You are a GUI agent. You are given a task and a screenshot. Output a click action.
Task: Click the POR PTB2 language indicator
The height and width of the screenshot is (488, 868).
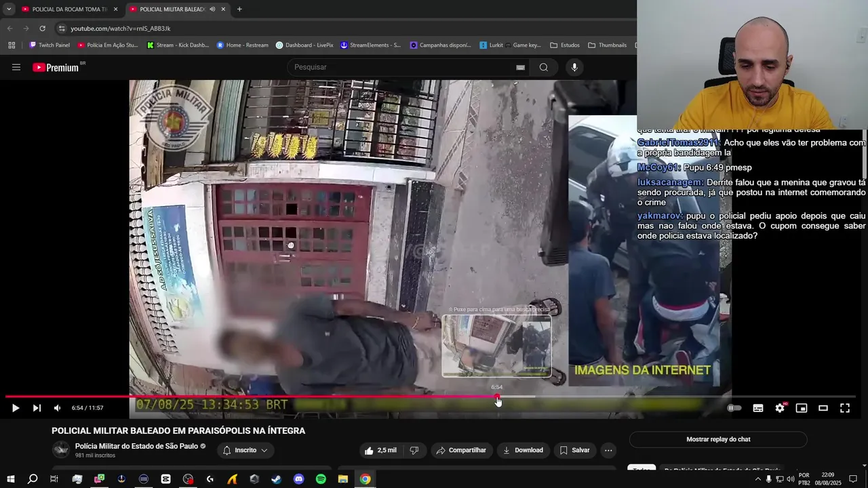tap(804, 479)
